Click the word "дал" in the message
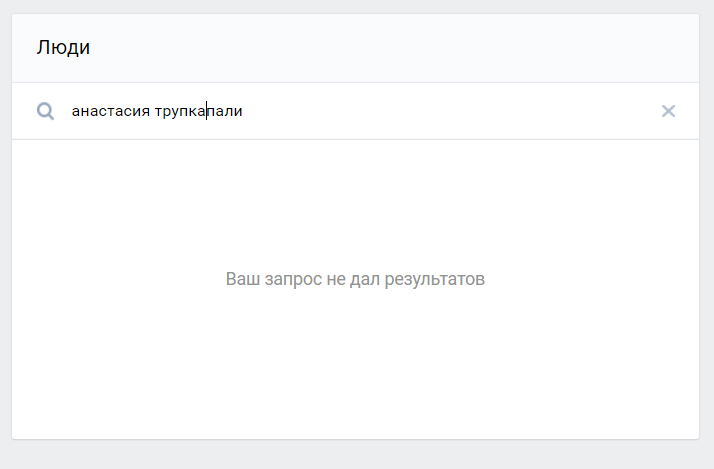Viewport: 714px width, 469px height. [x=367, y=279]
